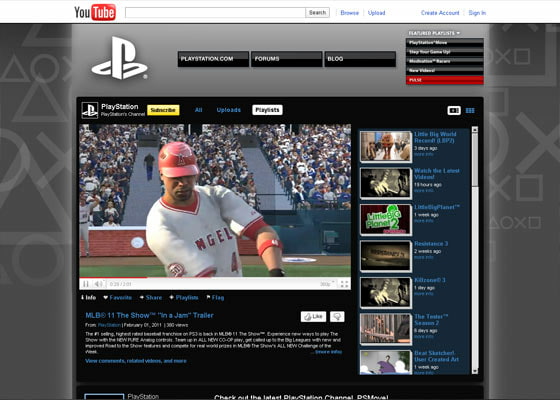Open Beat Sketcher User Created Art thumbnail
Image resolution: width=560 pixels, height=400 pixels.
click(x=386, y=362)
